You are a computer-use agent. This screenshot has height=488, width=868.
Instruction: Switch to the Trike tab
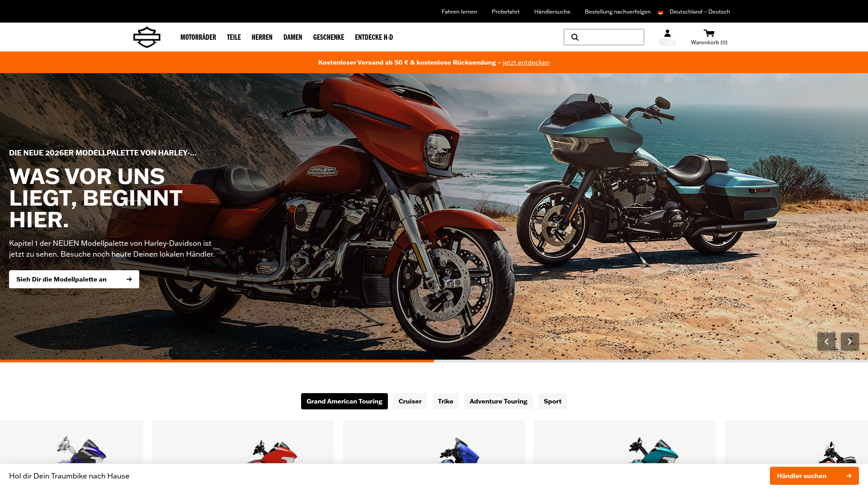tap(446, 401)
